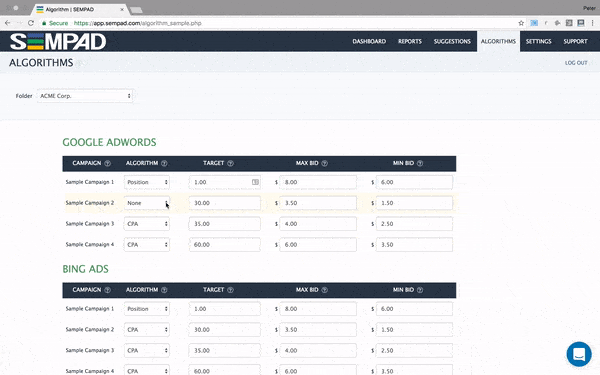Reload the page with the refresh icon
This screenshot has height=375, width=600.
coord(31,23)
